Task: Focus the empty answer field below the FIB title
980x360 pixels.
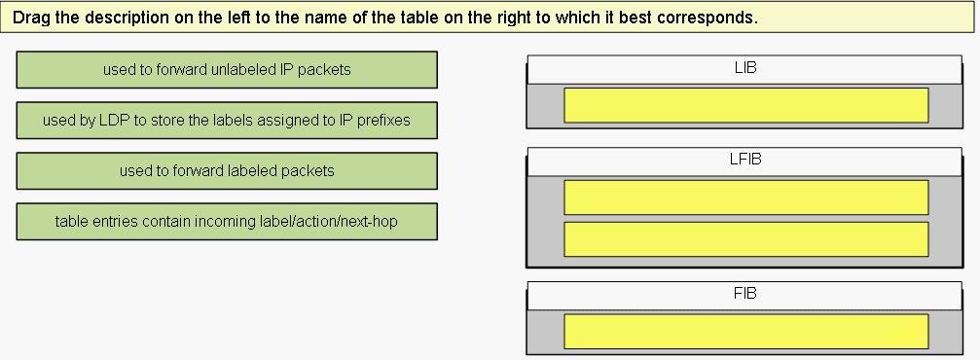Action: [x=745, y=331]
